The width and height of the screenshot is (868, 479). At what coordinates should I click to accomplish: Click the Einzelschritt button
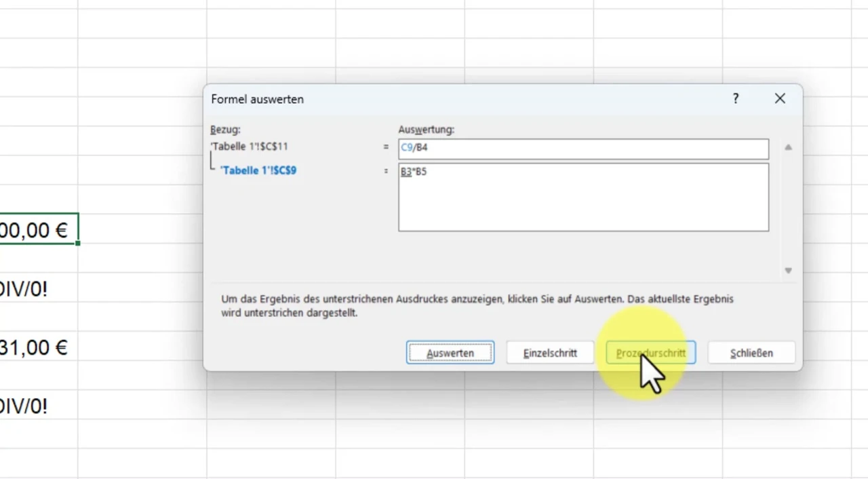[x=550, y=353]
